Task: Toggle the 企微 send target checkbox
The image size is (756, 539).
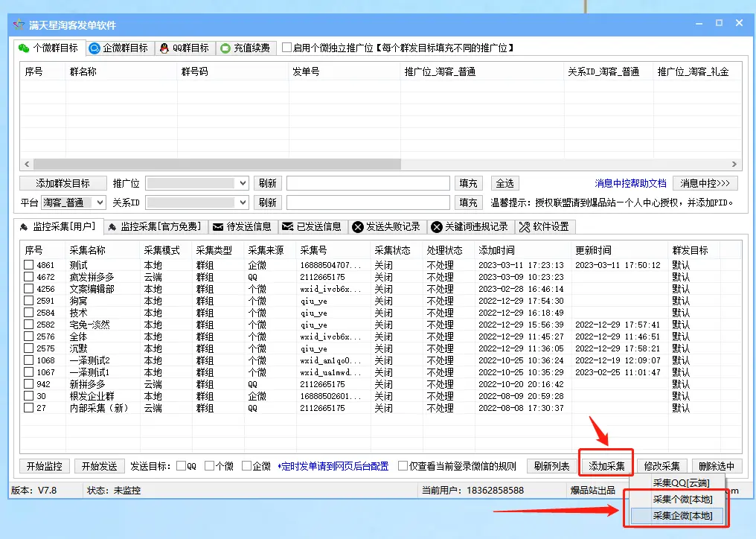Action: click(x=246, y=465)
